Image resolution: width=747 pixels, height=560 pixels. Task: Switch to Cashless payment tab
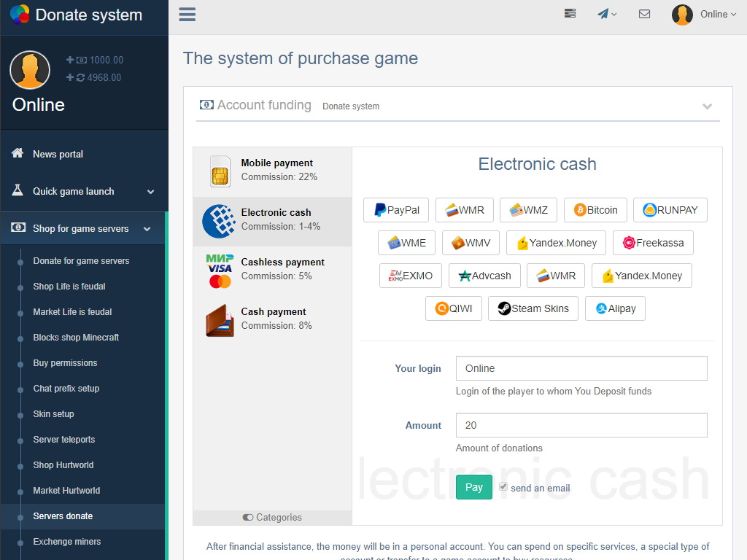pyautogui.click(x=272, y=269)
